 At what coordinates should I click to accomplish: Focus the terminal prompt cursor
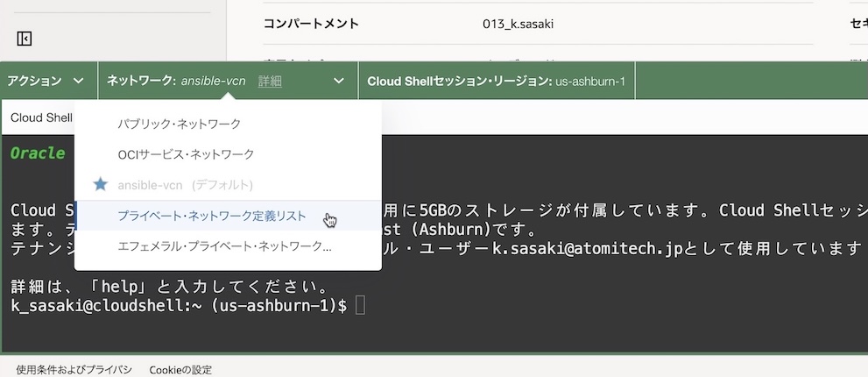click(x=360, y=305)
